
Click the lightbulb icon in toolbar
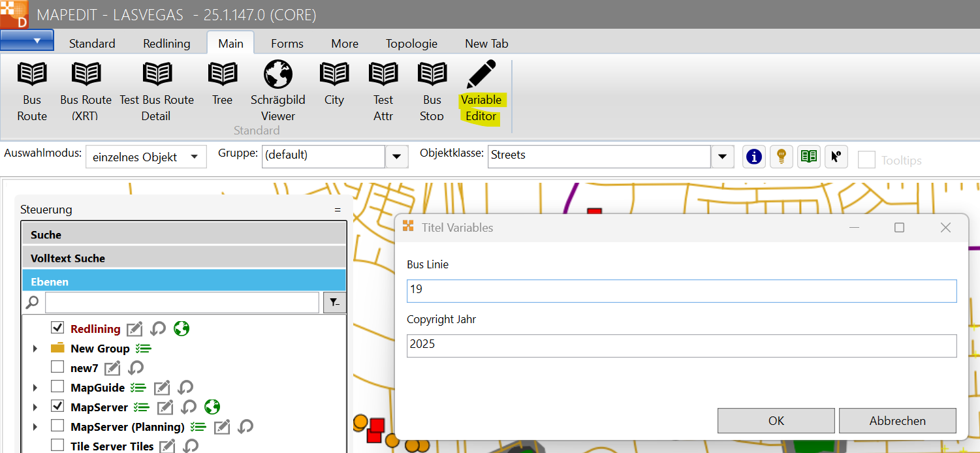pos(782,157)
